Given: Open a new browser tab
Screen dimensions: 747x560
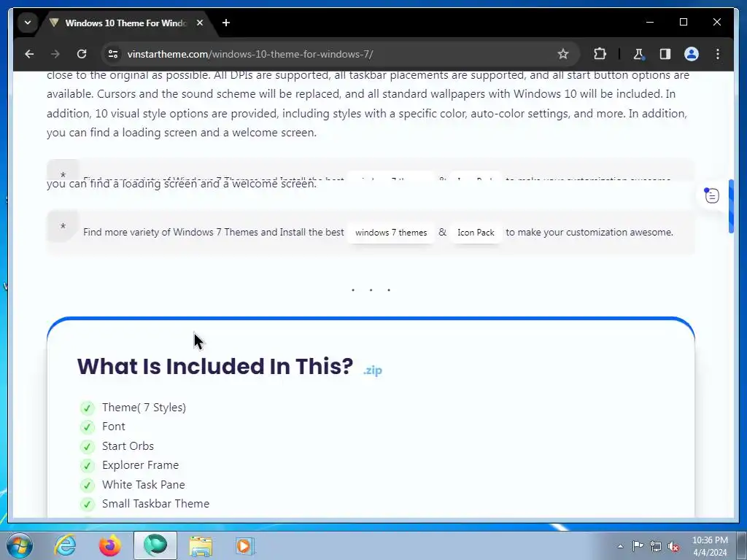Looking at the screenshot, I should [x=226, y=23].
